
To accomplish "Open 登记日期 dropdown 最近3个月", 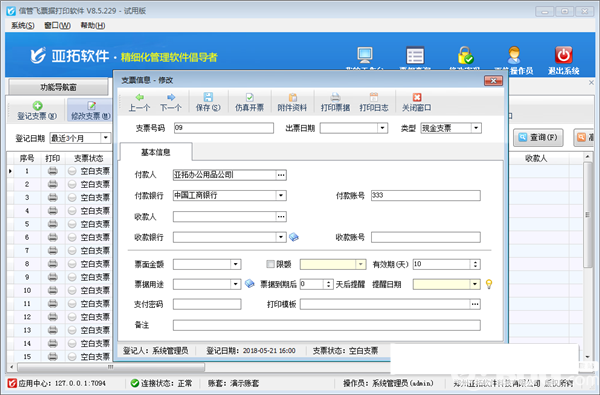I will click(106, 138).
